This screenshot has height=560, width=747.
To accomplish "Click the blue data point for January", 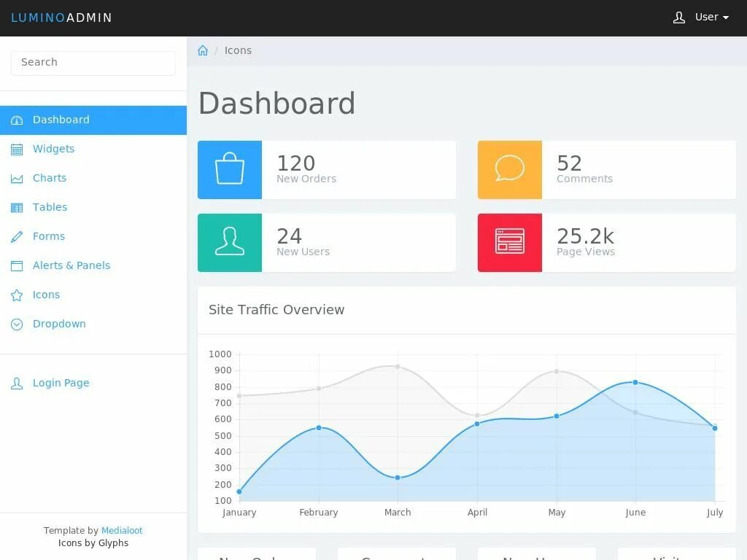I will point(239,491).
